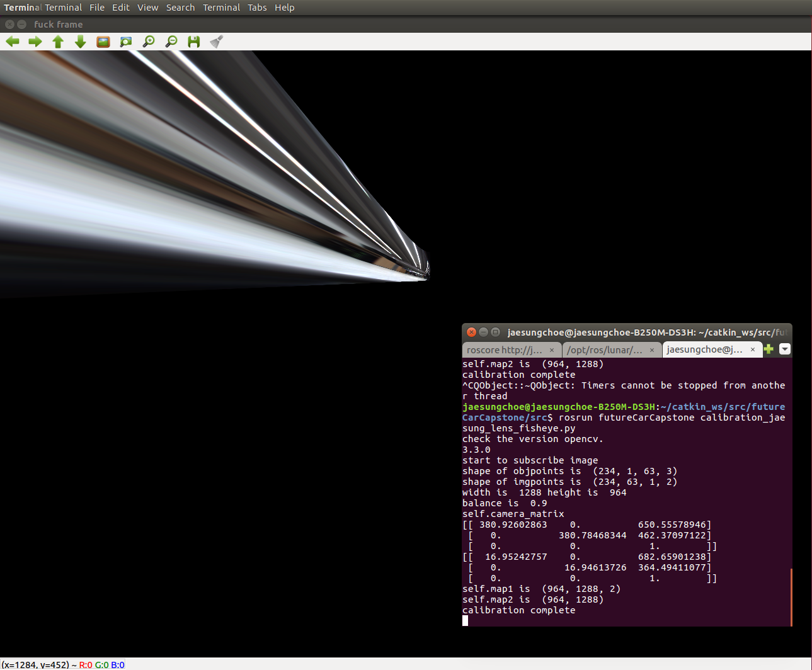Jump to the first image using the up arrow
The width and height of the screenshot is (812, 670).
57,42
